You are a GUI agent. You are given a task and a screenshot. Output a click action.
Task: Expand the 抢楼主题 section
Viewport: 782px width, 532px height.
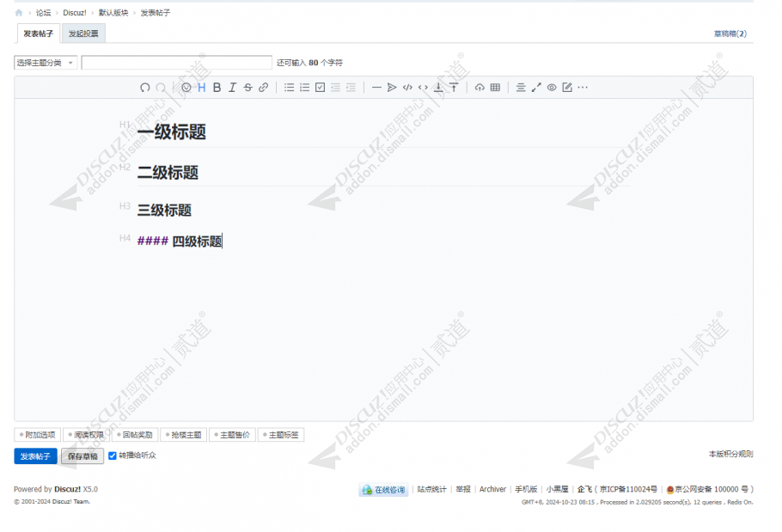184,435
